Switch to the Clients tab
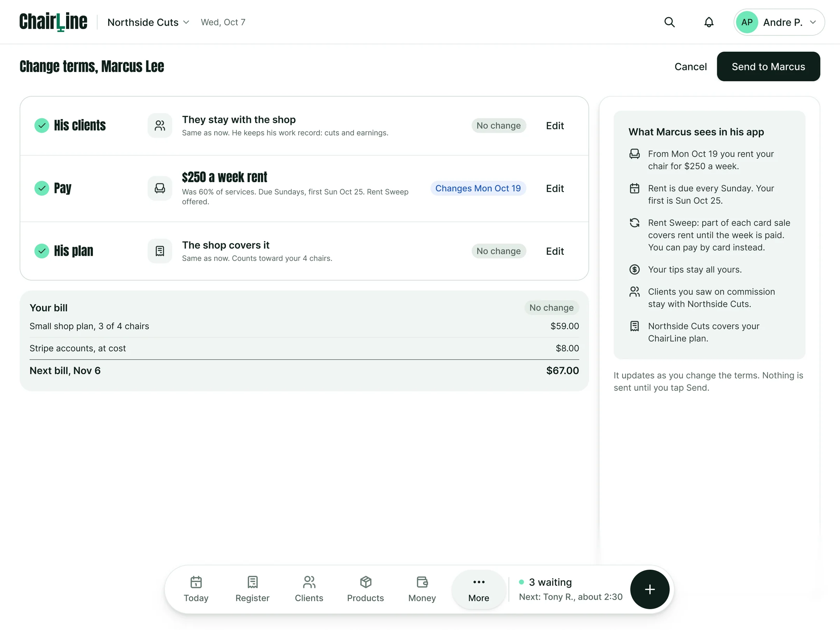This screenshot has height=630, width=840. click(309, 589)
